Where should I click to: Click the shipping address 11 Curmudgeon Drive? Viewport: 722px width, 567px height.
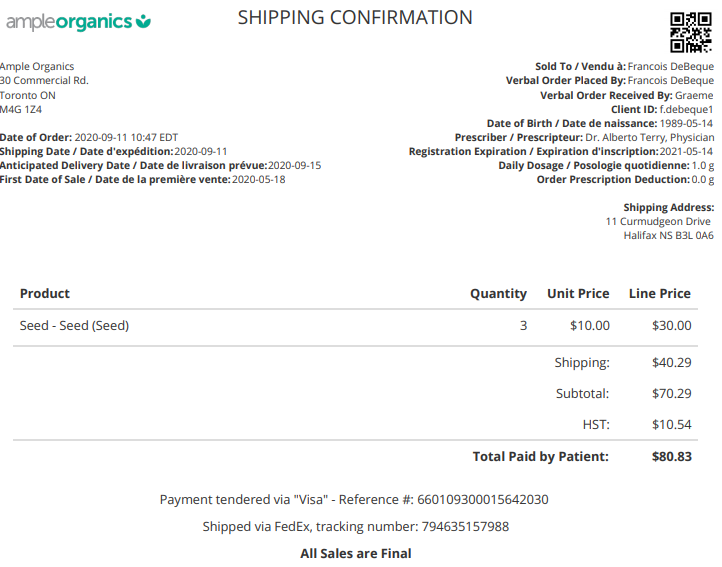click(659, 222)
